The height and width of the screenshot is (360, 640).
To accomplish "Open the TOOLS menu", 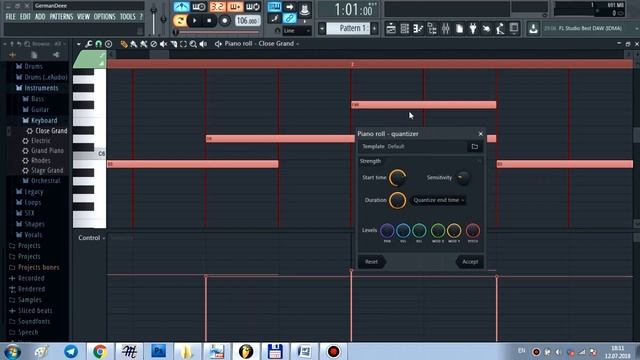I will click(128, 17).
